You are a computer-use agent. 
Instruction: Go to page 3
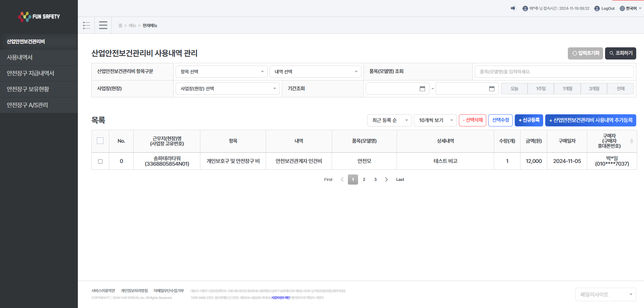click(375, 180)
